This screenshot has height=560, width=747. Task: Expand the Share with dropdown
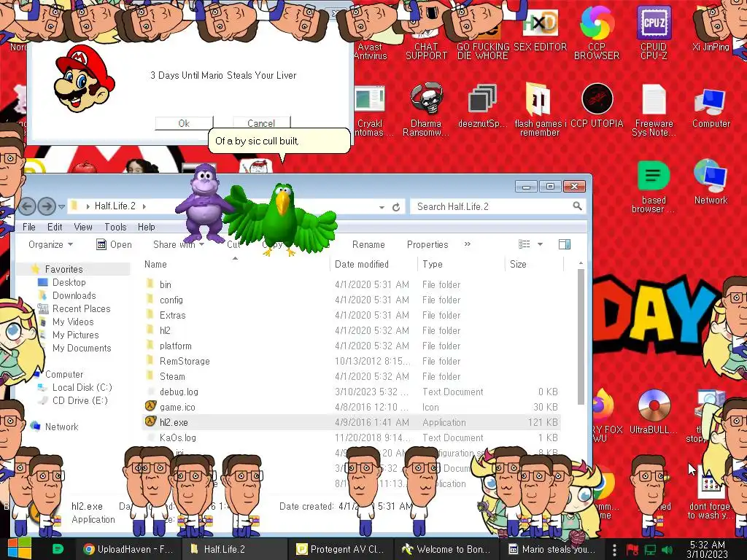point(178,244)
